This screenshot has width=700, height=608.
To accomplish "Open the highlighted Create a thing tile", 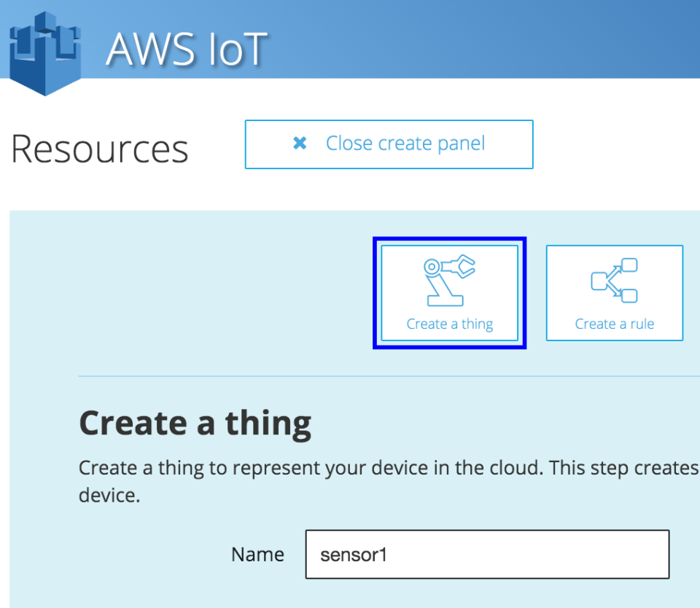I will coord(449,292).
